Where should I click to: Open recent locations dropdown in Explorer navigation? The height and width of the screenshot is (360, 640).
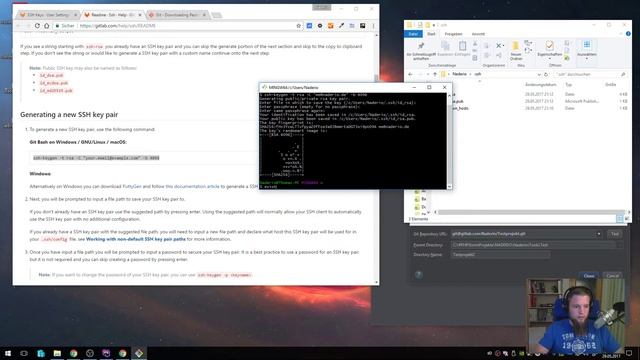point(428,74)
